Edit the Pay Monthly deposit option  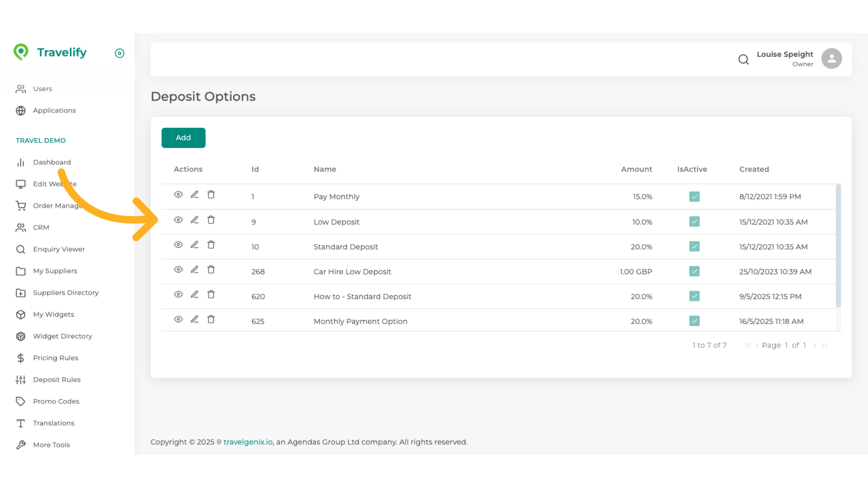194,195
